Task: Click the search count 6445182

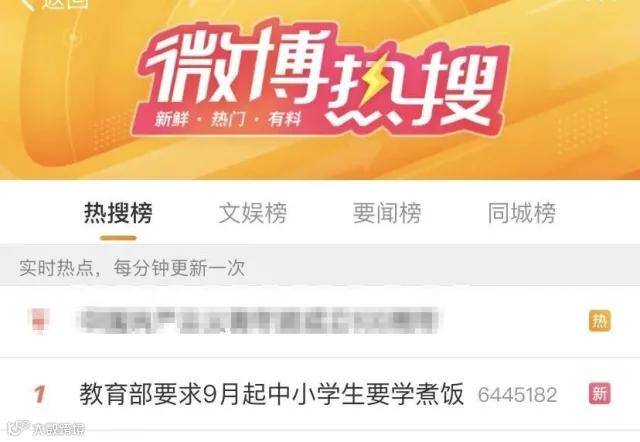Action: pos(518,395)
